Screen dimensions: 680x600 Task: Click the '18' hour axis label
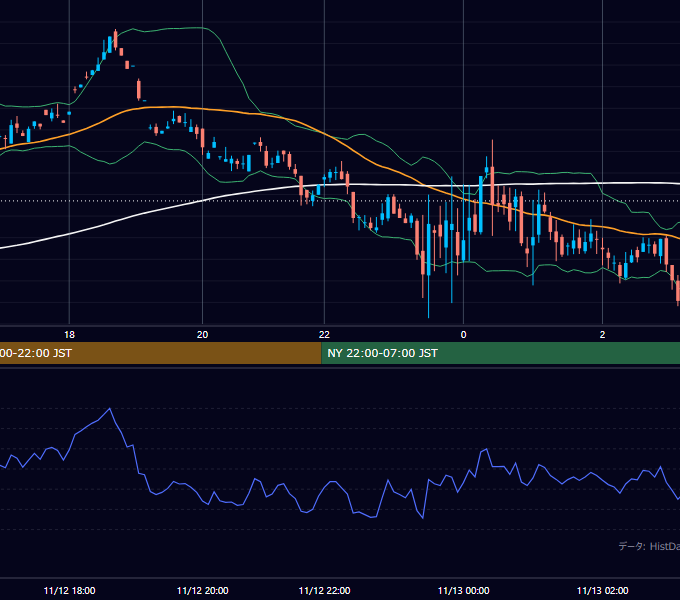pyautogui.click(x=69, y=335)
